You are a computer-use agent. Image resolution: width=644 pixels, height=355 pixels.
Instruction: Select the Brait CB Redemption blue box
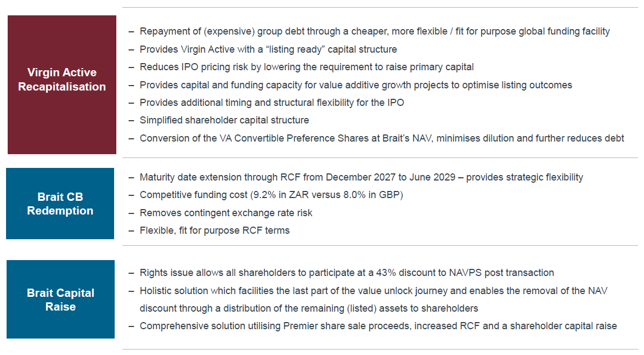click(60, 204)
